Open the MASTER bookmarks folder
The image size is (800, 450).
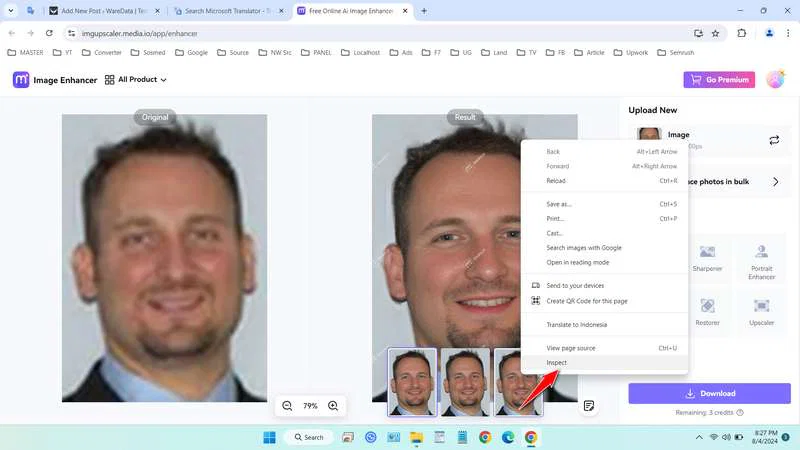[26, 53]
